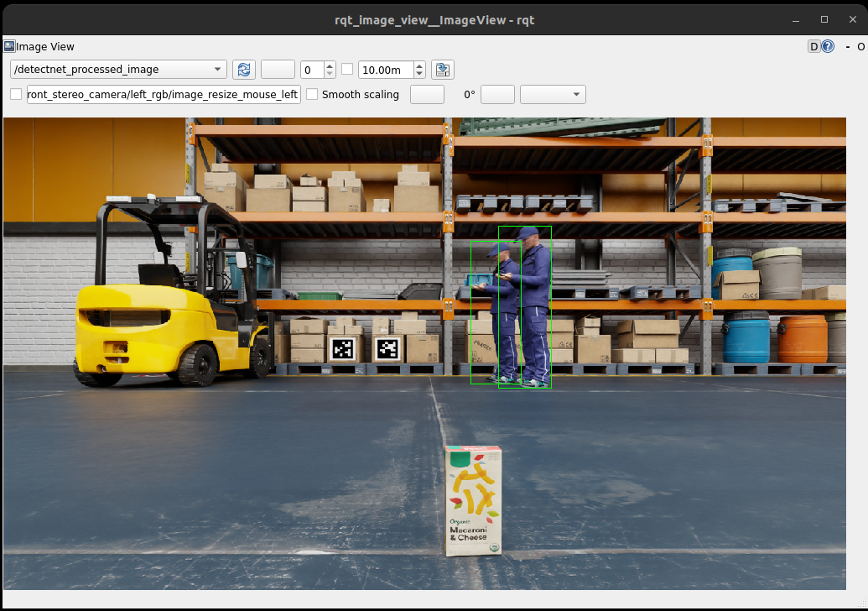Screen dimensions: 868x611
Task: Click the empty field next to the refresh icon
Action: 278,70
